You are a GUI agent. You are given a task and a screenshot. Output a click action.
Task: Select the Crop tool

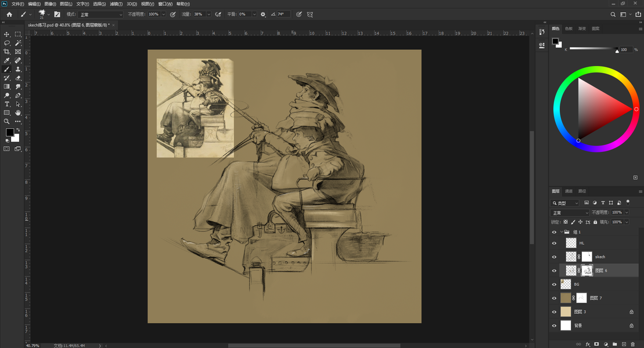[6, 52]
